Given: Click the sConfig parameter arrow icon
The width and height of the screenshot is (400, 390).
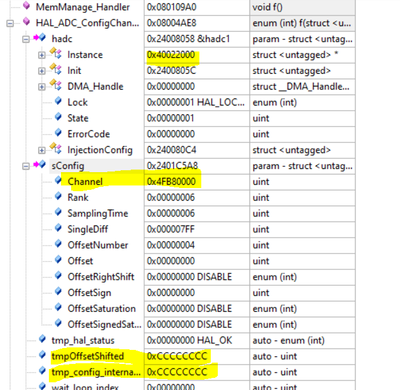Looking at the screenshot, I should (x=39, y=165).
